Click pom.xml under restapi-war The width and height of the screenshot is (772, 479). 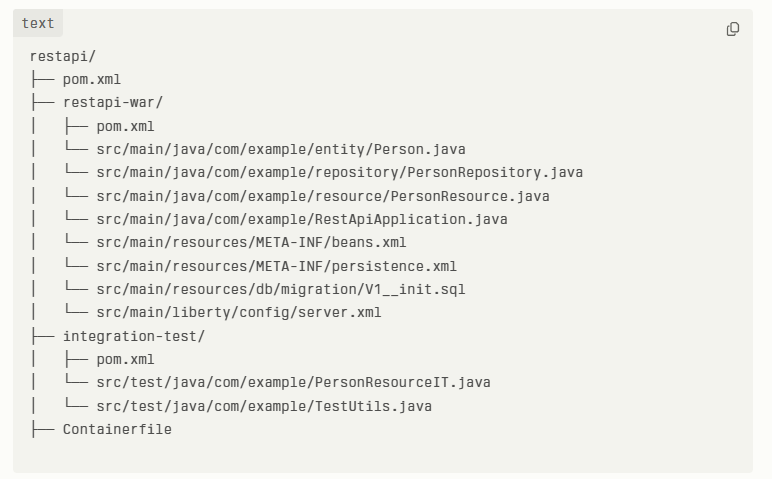click(x=125, y=127)
